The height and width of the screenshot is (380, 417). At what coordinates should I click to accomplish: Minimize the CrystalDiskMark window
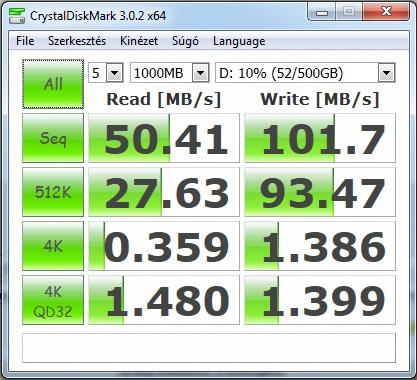[321, 12]
